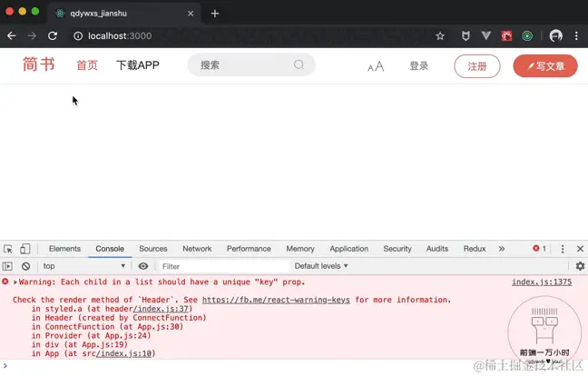588x376 pixels.
Task: Activate the DevTools element inspector icon
Action: [x=8, y=249]
